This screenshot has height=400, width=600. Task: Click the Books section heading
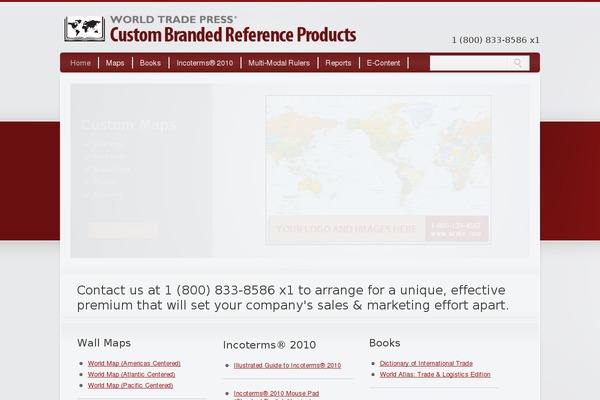click(385, 343)
